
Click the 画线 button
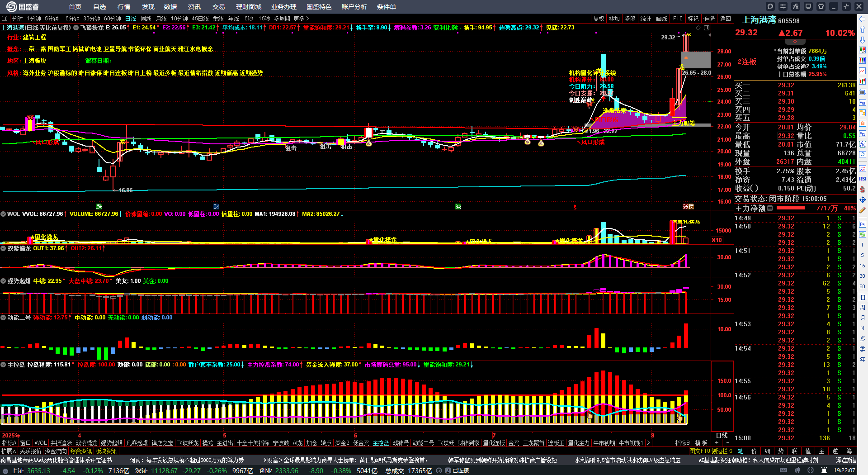tap(661, 19)
